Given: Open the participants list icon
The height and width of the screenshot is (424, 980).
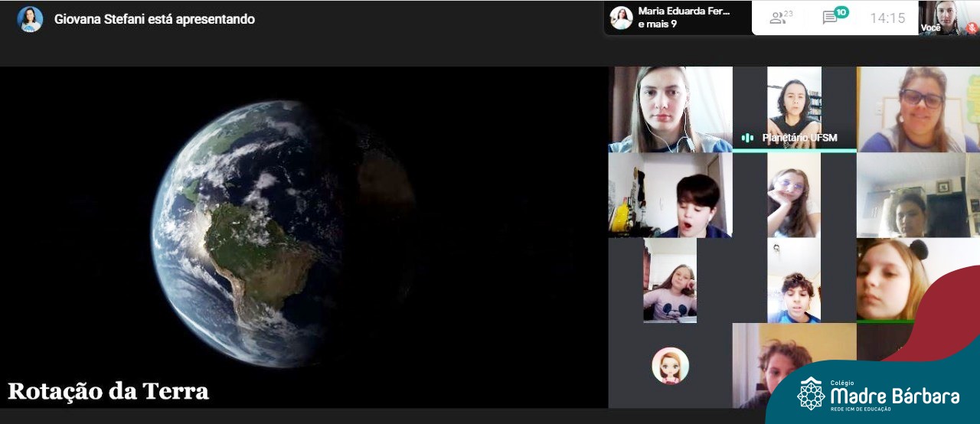Looking at the screenshot, I should 780,18.
